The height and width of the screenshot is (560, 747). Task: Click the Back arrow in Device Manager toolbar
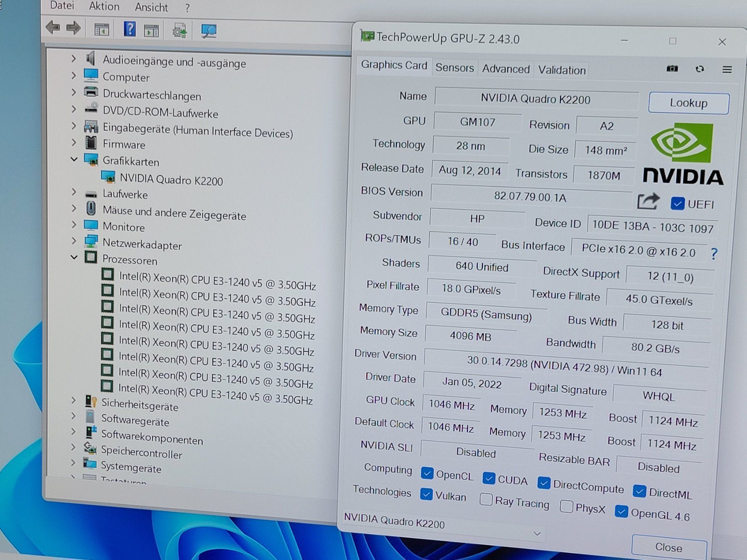[52, 27]
